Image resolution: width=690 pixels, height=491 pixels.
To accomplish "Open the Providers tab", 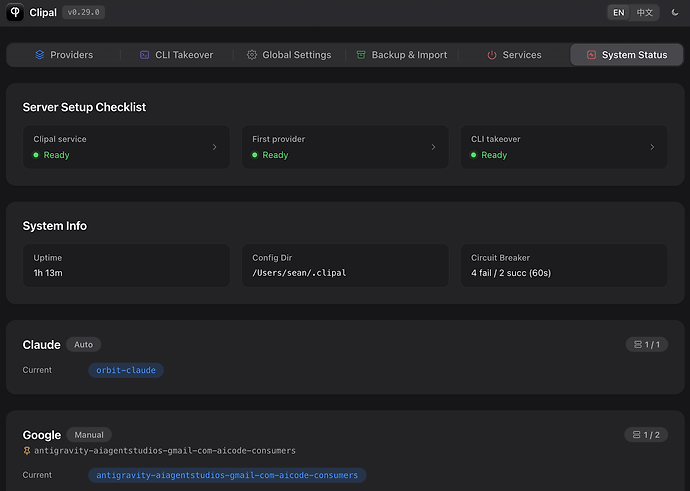I will [64, 55].
